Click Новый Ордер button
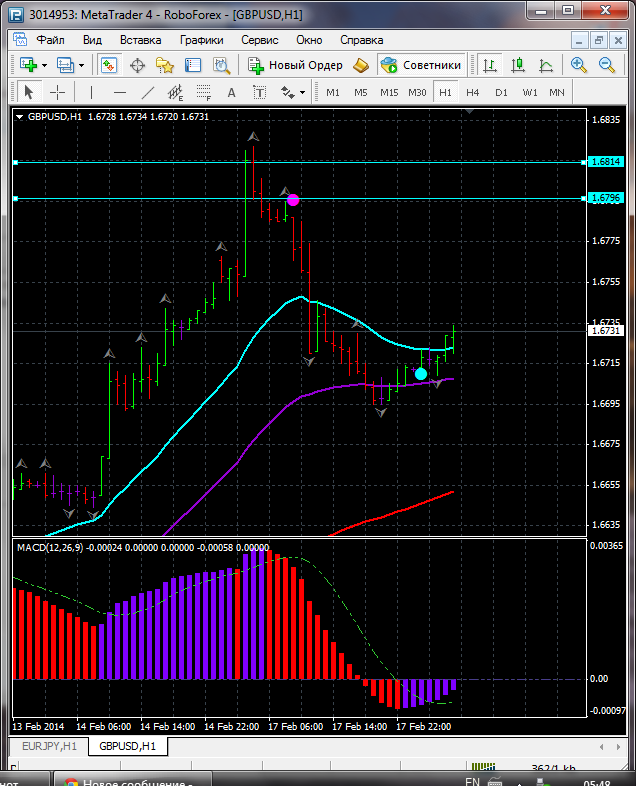 [x=295, y=65]
